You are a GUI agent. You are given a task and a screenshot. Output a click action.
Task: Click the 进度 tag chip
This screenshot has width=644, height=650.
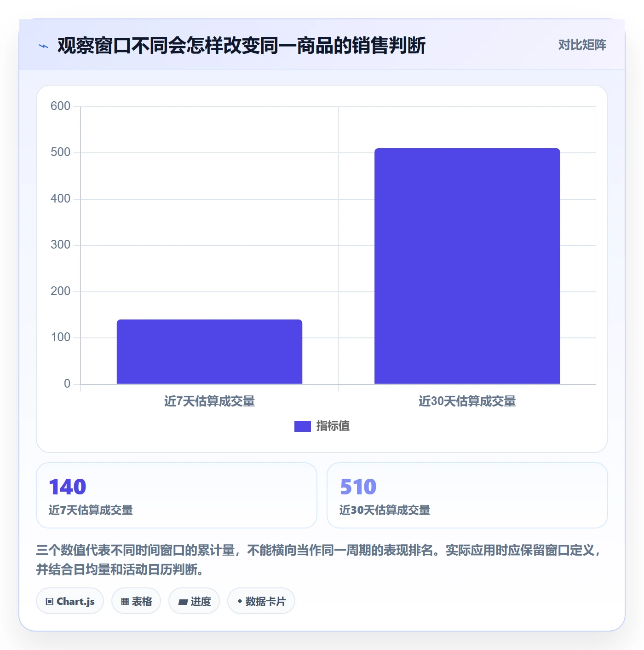(194, 601)
